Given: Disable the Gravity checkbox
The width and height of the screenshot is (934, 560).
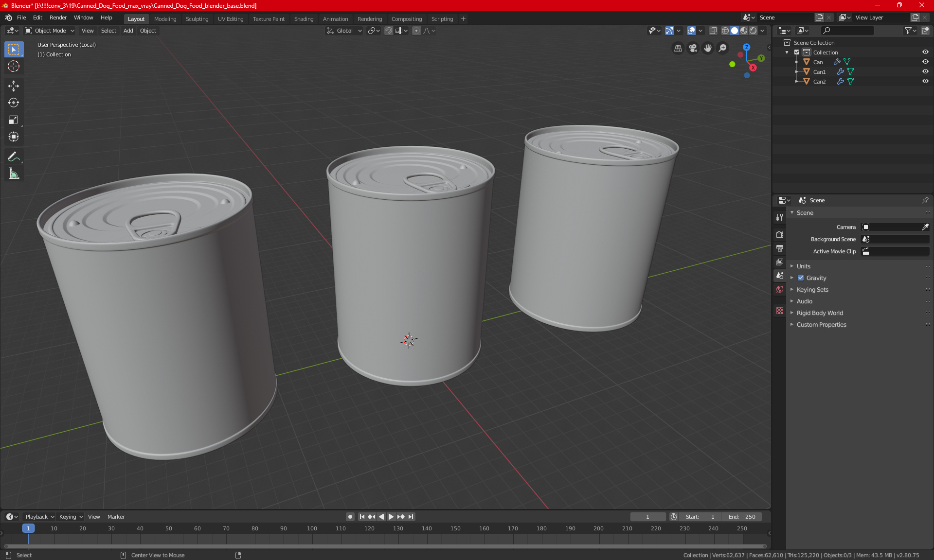Looking at the screenshot, I should coord(801,278).
